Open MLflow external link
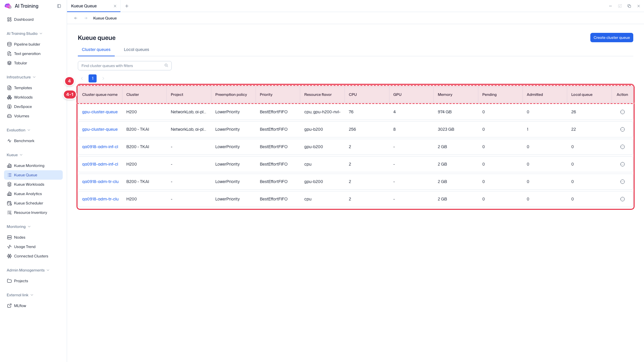 point(33,306)
